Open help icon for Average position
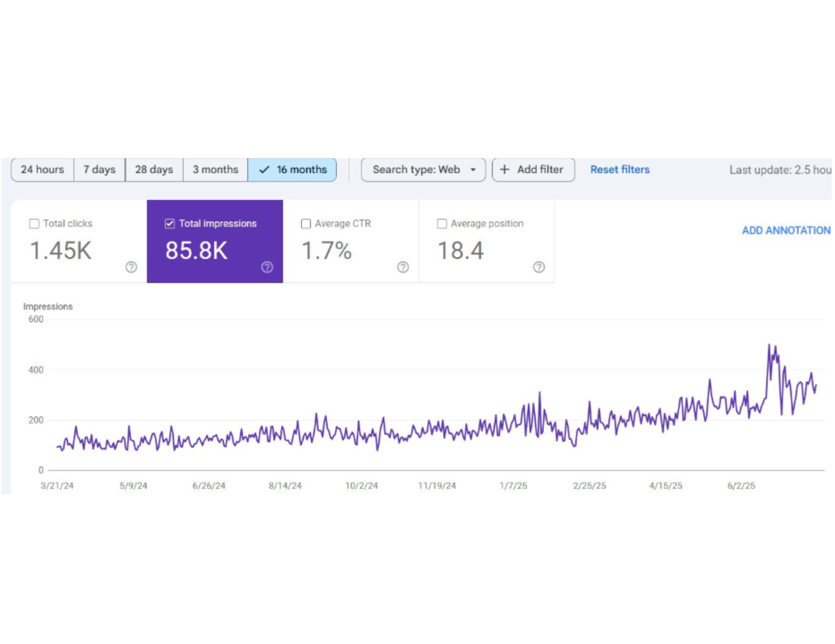The image size is (835, 644). pos(539,267)
